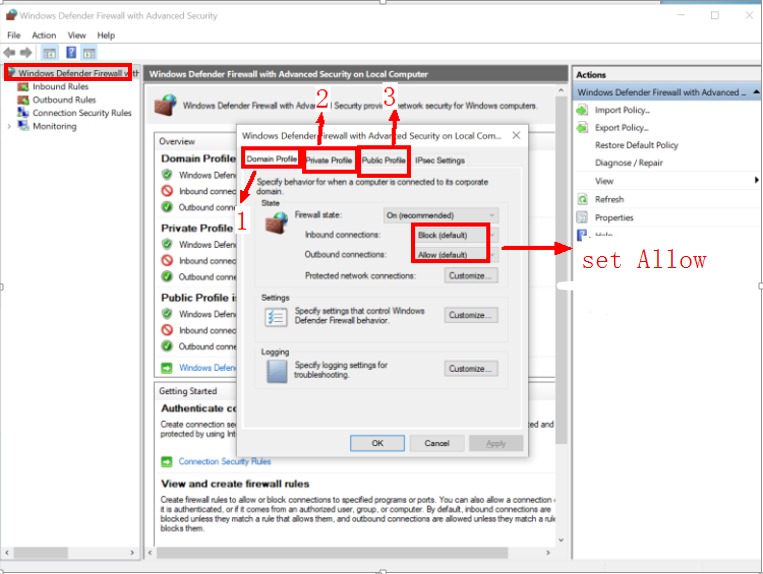This screenshot has height=574, width=763.
Task: Click the Connection Security Rules link
Action: (x=224, y=461)
